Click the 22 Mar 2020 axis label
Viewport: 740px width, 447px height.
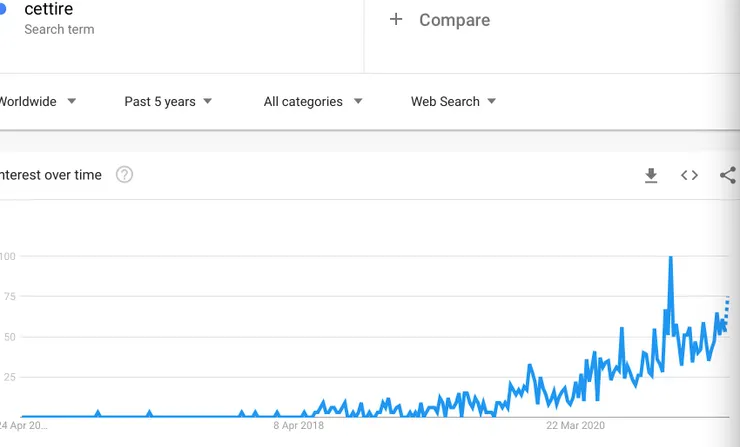(575, 425)
